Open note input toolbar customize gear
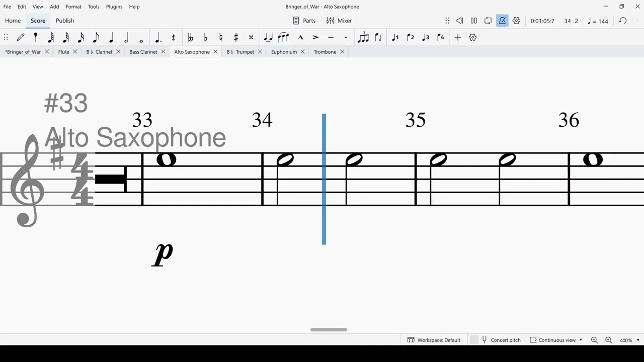 tap(472, 37)
